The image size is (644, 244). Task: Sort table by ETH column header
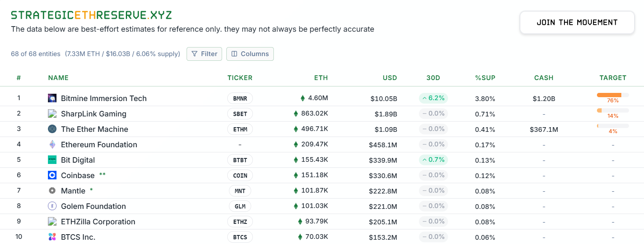click(321, 78)
